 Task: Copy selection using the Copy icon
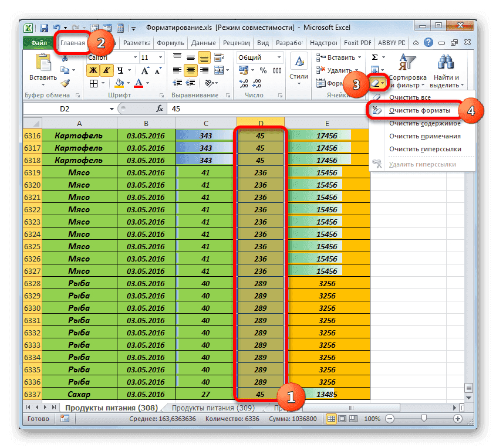[66, 70]
